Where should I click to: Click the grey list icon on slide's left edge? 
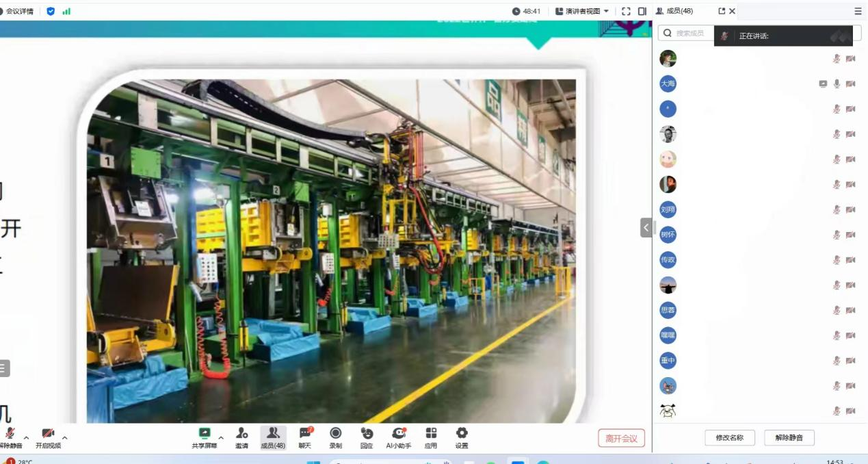pyautogui.click(x=4, y=368)
